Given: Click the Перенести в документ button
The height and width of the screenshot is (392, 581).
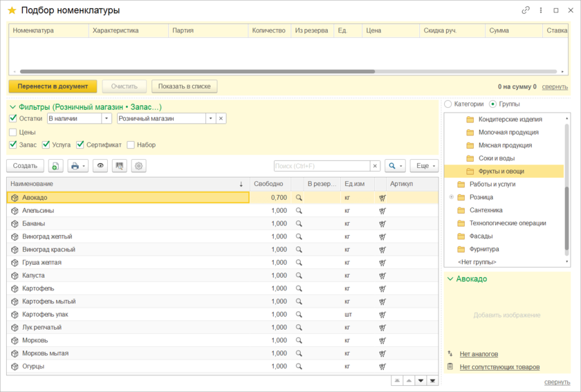Looking at the screenshot, I should click(53, 86).
